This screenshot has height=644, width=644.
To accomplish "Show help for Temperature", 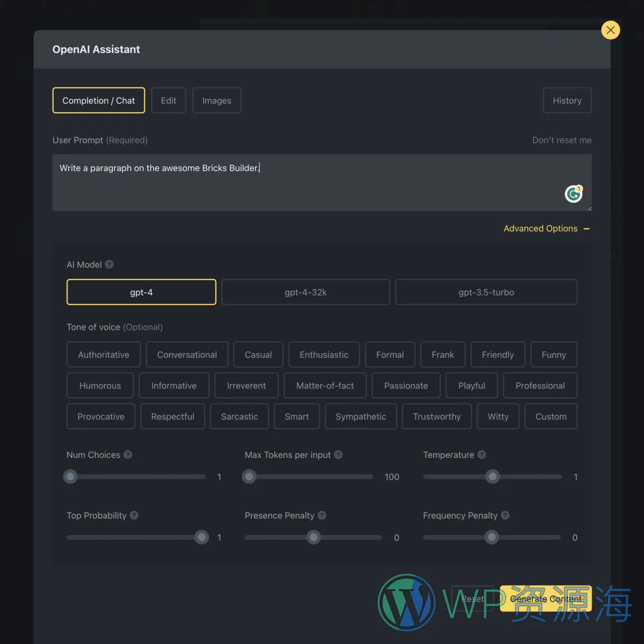I will click(482, 455).
